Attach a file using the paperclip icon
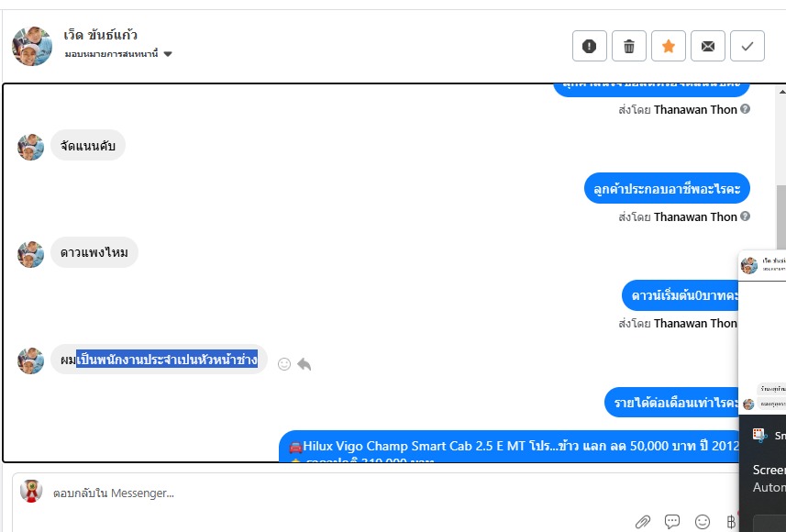This screenshot has width=786, height=532. click(x=643, y=522)
